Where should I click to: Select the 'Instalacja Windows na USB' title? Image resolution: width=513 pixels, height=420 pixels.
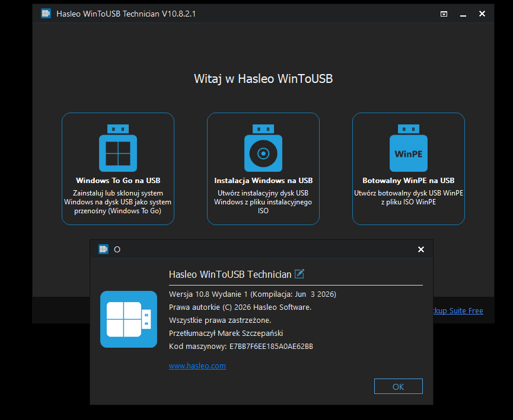[263, 181]
